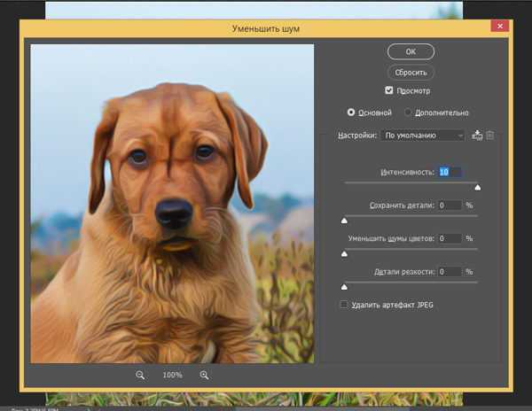
Task: Click the zoom in magnifier icon
Action: pyautogui.click(x=204, y=375)
